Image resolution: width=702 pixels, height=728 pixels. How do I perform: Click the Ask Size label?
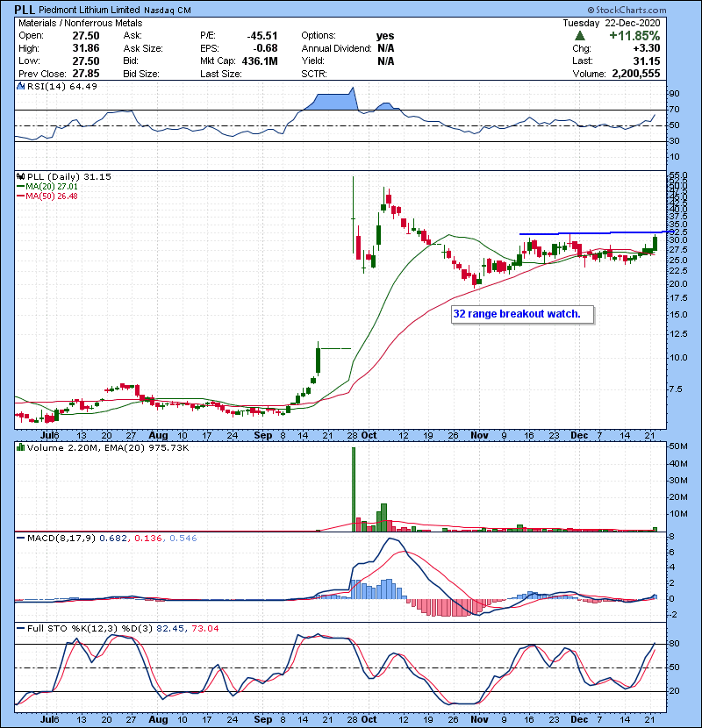143,48
